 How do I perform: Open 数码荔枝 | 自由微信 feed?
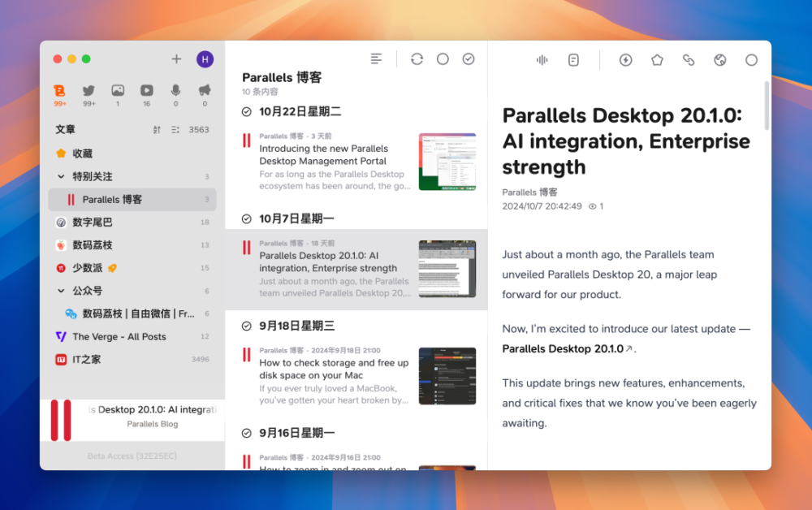click(x=132, y=313)
